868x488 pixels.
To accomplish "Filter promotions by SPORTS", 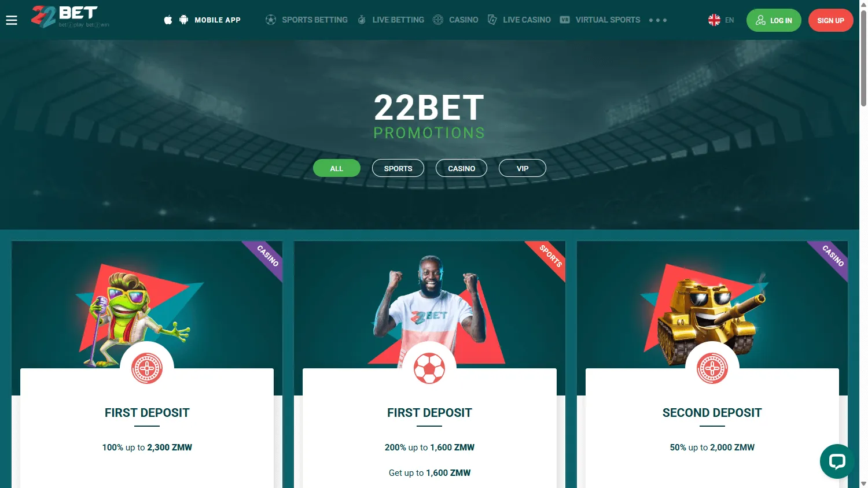I will pyautogui.click(x=398, y=168).
